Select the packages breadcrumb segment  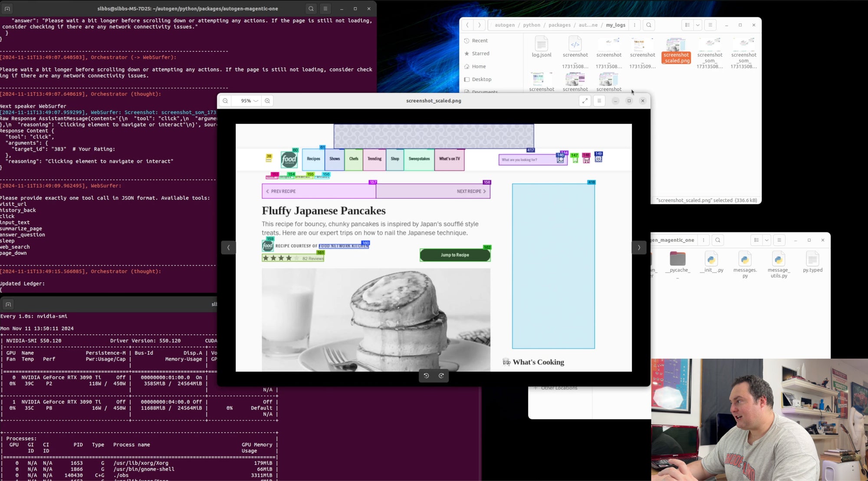pyautogui.click(x=559, y=25)
